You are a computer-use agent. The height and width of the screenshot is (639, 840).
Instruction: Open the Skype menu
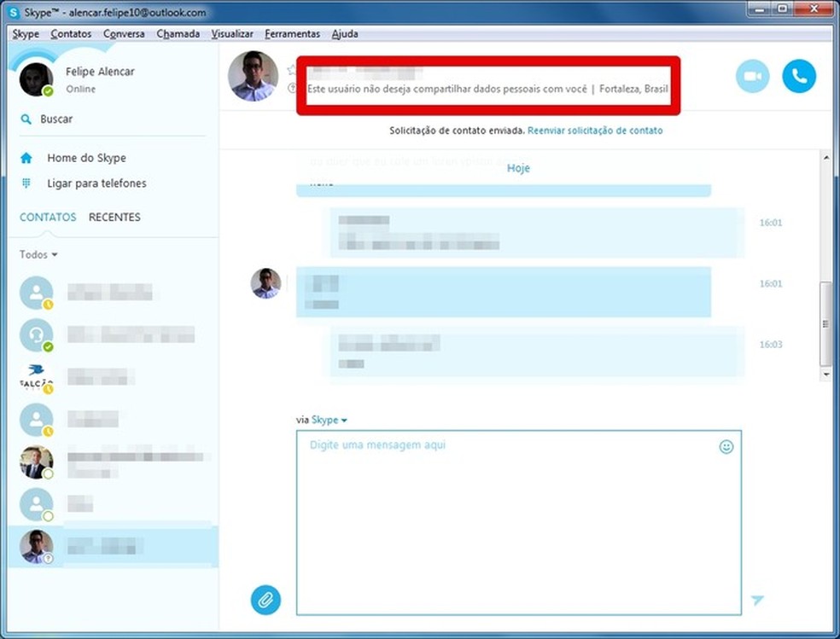26,34
